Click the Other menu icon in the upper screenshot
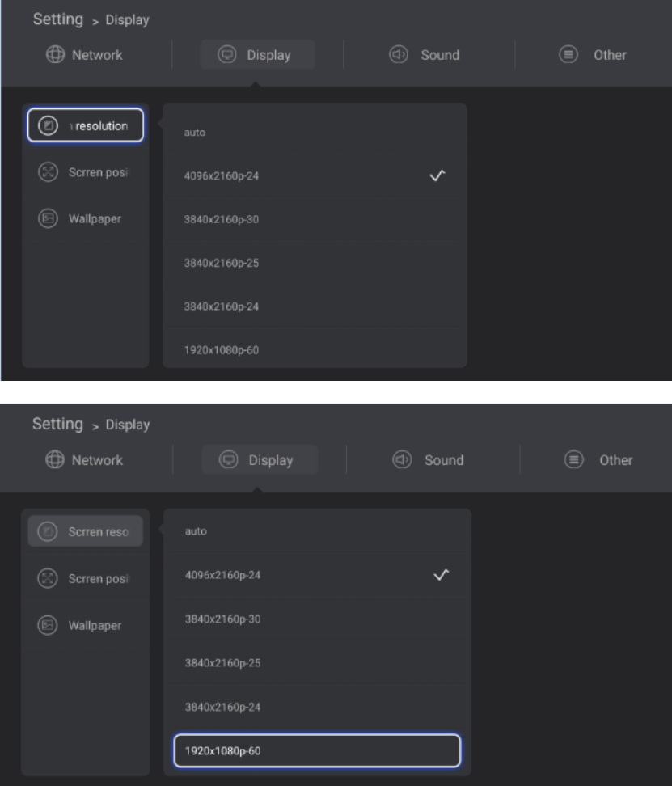672x786 pixels. click(x=568, y=55)
